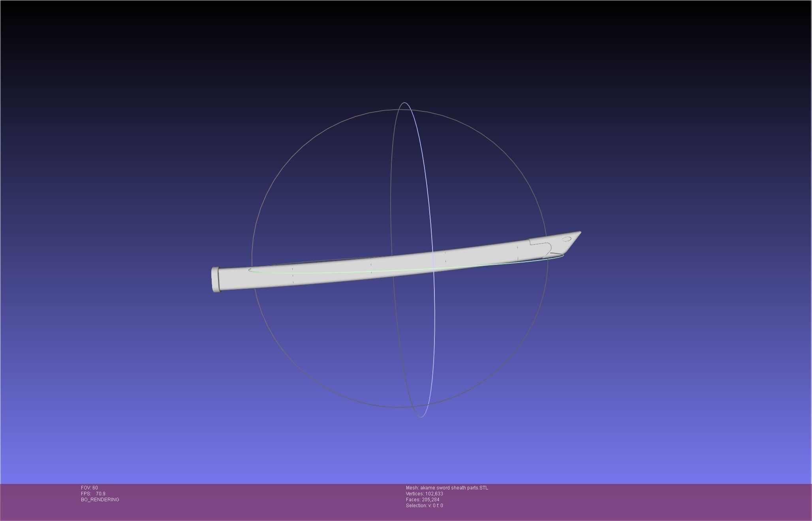Click the Selection: v: 0 f: 0 text
The height and width of the screenshot is (521, 812).
click(x=424, y=506)
